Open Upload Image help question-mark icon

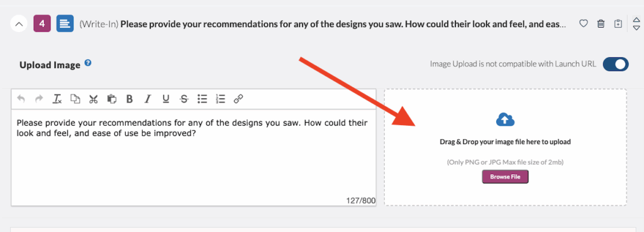coord(88,63)
